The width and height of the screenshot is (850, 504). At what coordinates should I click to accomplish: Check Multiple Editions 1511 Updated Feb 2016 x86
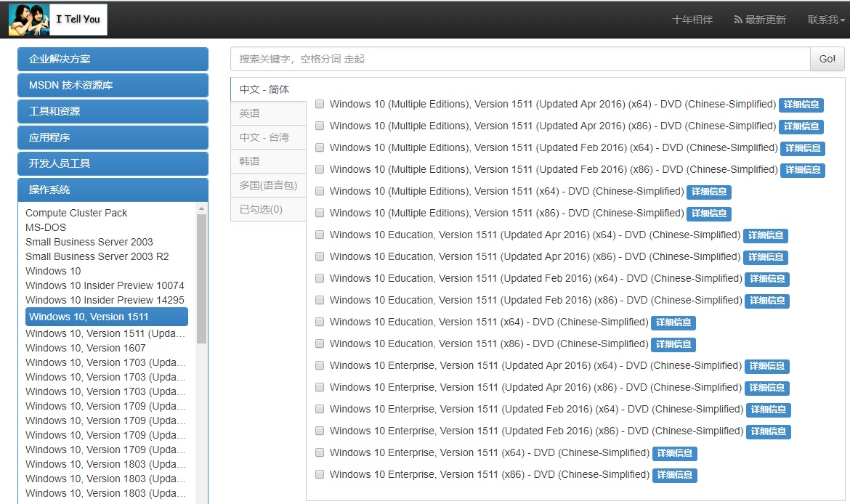pyautogui.click(x=320, y=169)
